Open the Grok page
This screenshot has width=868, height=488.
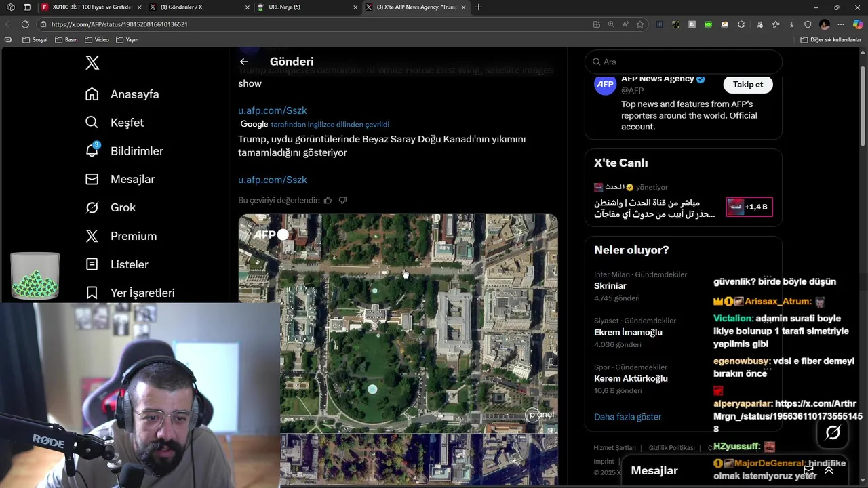click(x=111, y=207)
